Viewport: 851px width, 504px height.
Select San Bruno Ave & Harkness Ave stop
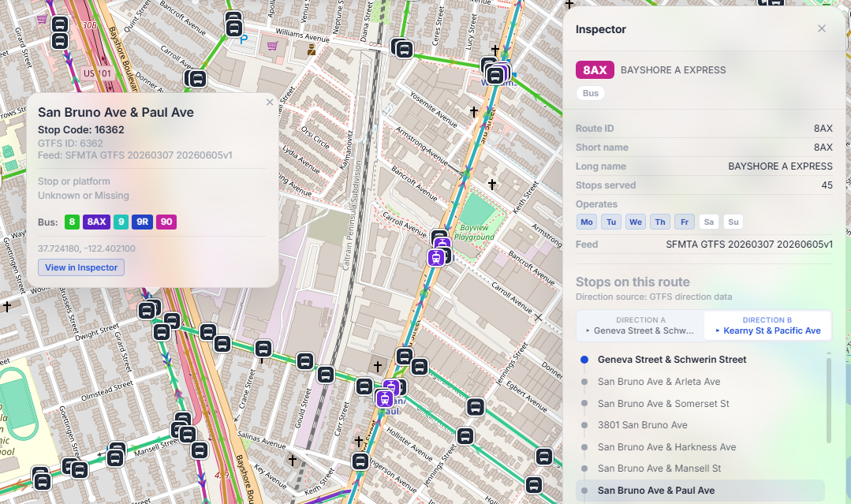[x=700, y=447]
